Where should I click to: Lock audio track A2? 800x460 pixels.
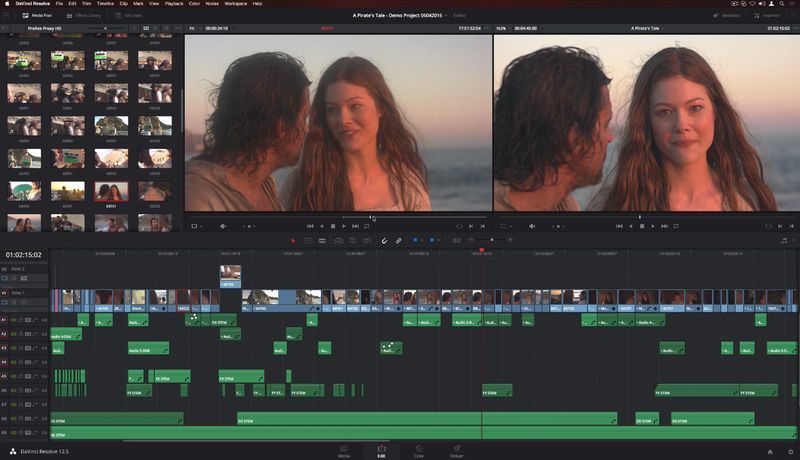[20, 334]
